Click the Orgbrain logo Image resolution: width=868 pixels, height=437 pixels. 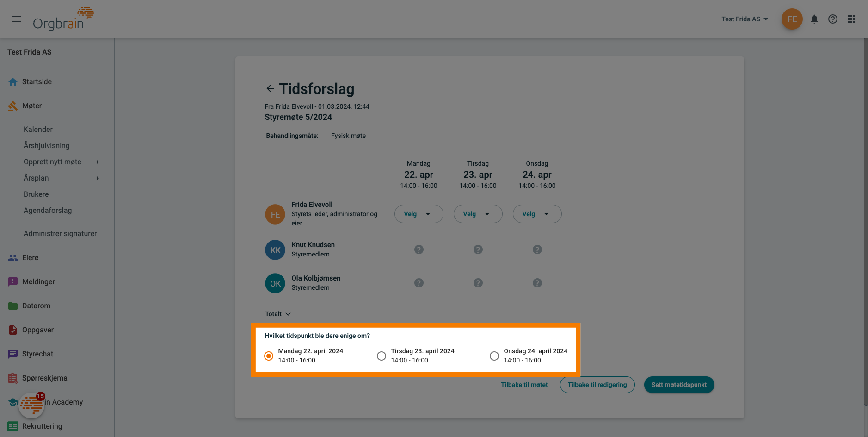click(x=63, y=19)
